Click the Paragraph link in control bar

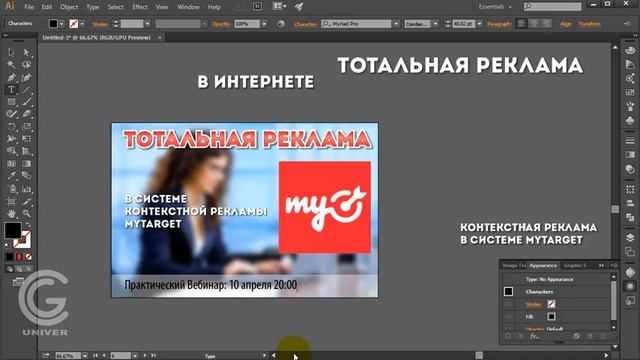(499, 24)
